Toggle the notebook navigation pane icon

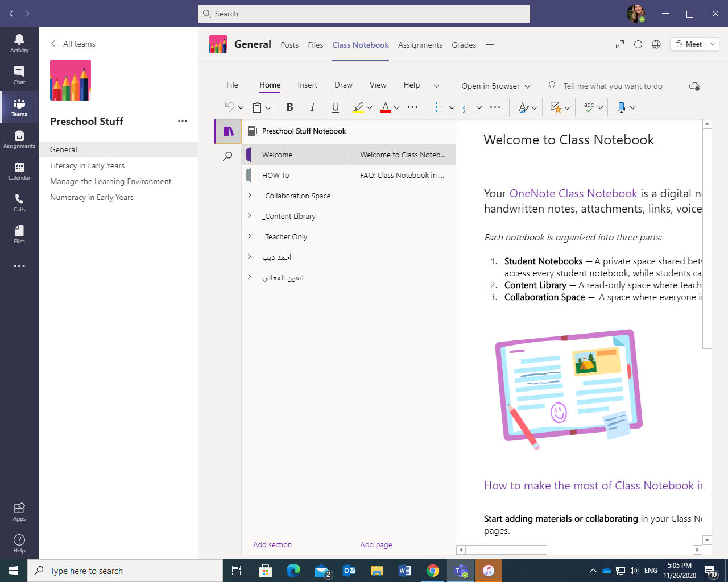click(x=228, y=131)
